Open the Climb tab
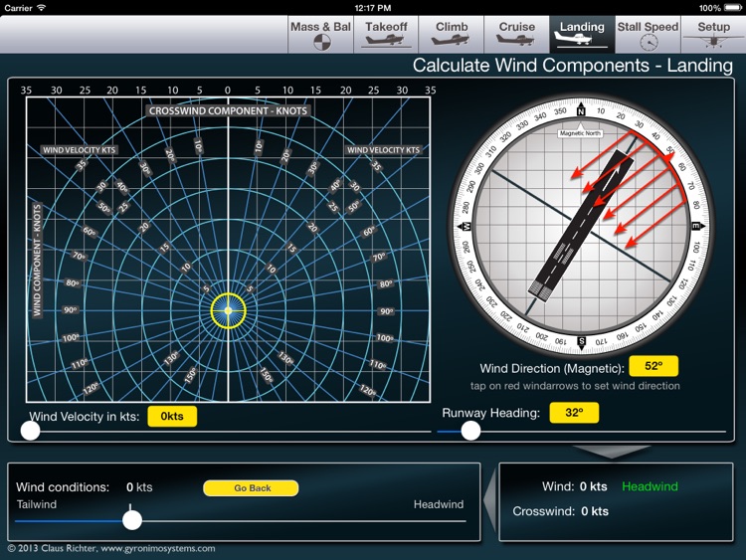 pos(452,35)
